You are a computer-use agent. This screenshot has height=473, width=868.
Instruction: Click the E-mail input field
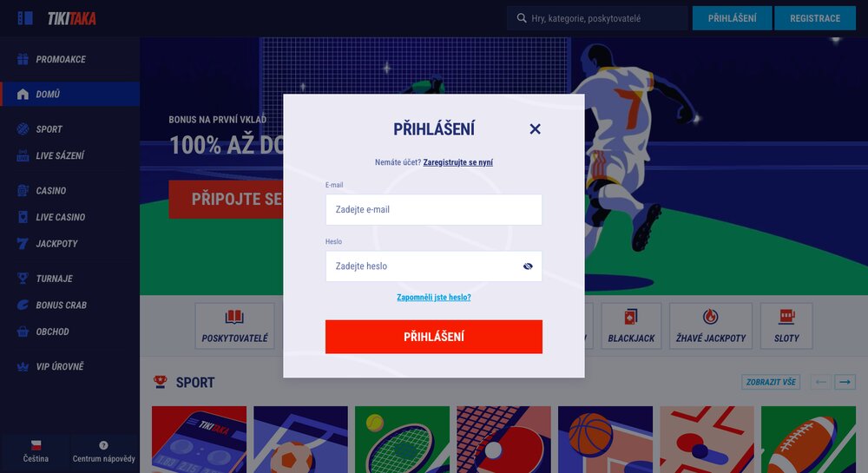pos(433,210)
